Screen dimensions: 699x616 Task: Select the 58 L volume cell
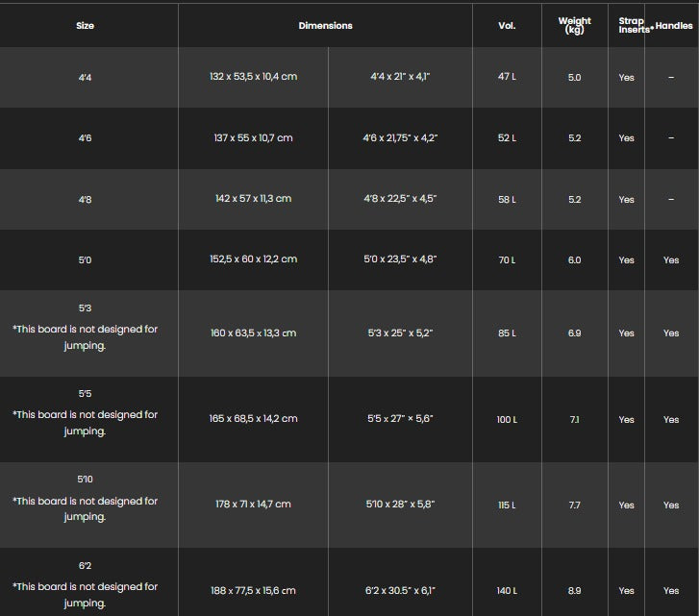tap(507, 200)
